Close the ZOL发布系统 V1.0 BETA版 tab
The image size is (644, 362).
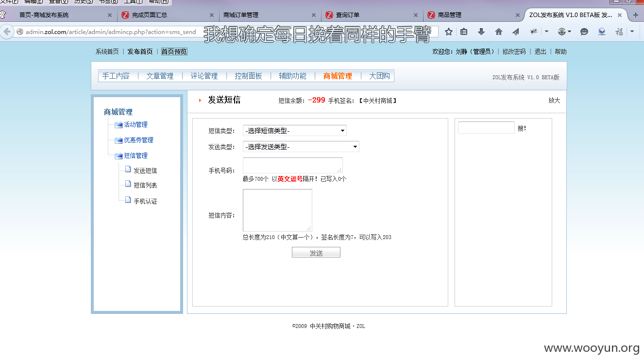coord(620,15)
